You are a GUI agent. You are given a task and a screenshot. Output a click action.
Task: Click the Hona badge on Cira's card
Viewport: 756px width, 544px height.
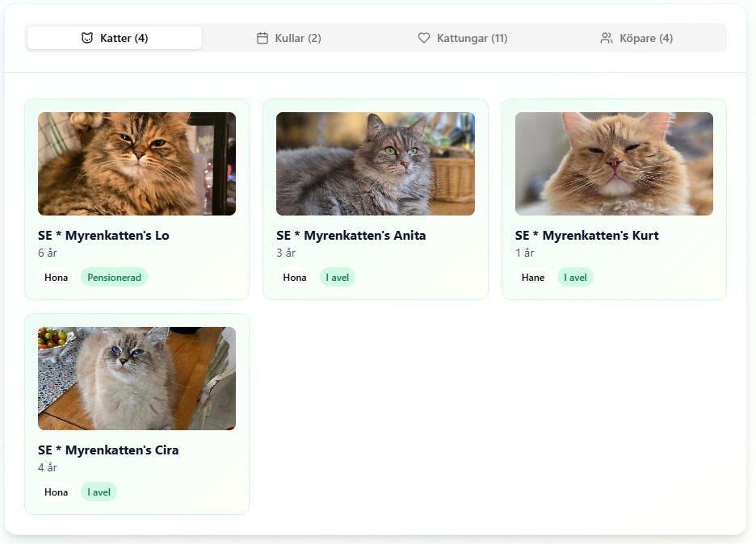pyautogui.click(x=57, y=492)
